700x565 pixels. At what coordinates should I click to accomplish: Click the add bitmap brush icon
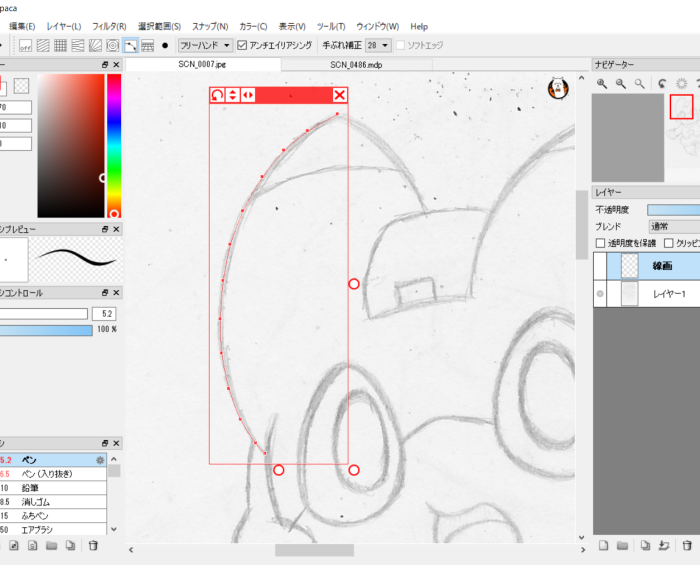[x=14, y=545]
